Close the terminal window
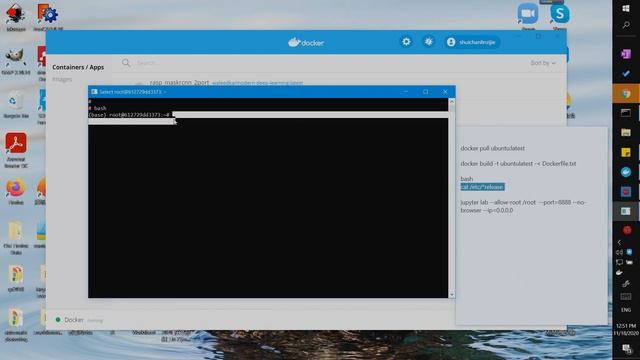Image resolution: width=640 pixels, height=360 pixels. [x=445, y=92]
